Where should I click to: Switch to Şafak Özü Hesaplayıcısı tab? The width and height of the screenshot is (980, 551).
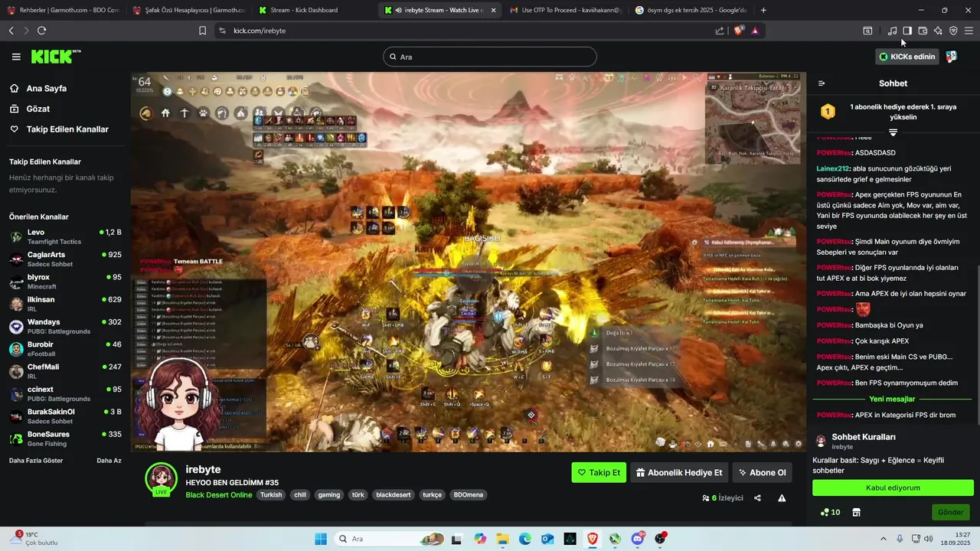pyautogui.click(x=188, y=10)
